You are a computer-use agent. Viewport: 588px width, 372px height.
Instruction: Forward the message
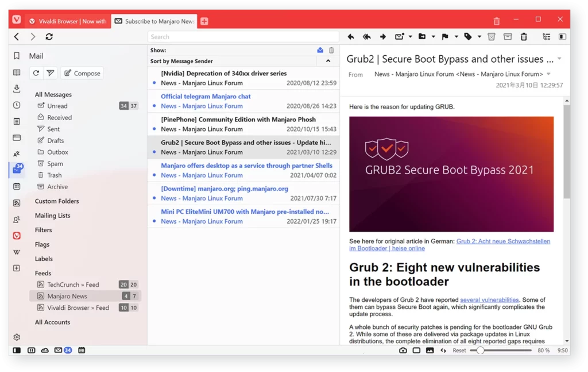pos(383,37)
